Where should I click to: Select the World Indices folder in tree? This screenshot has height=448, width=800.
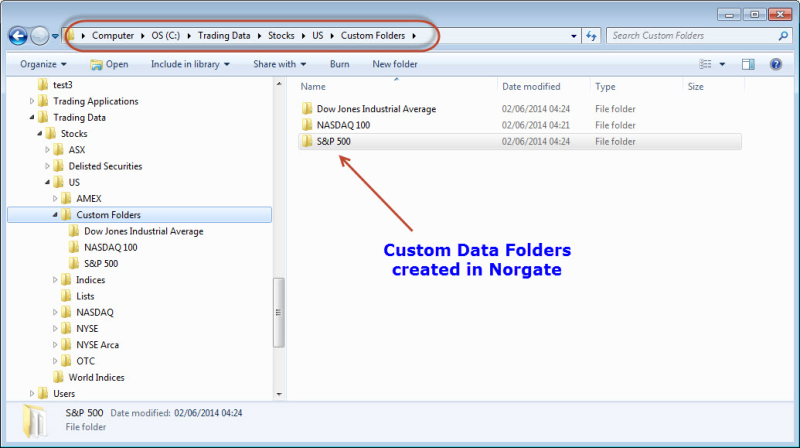pyautogui.click(x=96, y=378)
